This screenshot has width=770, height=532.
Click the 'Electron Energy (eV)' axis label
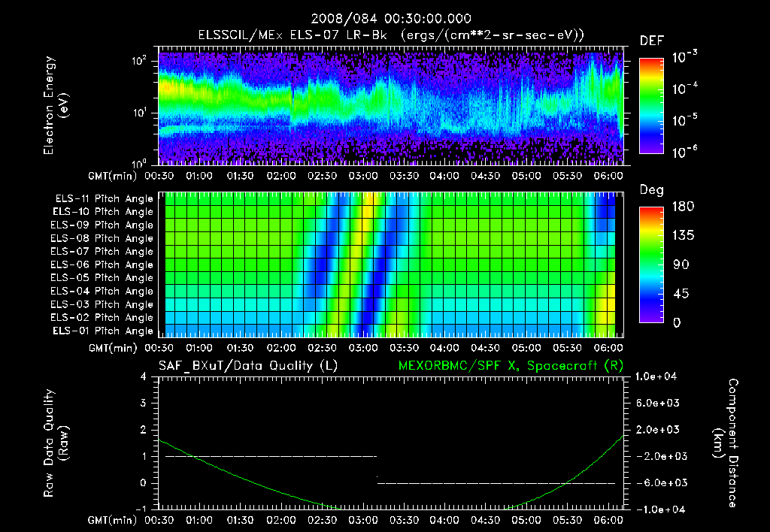tap(56, 105)
